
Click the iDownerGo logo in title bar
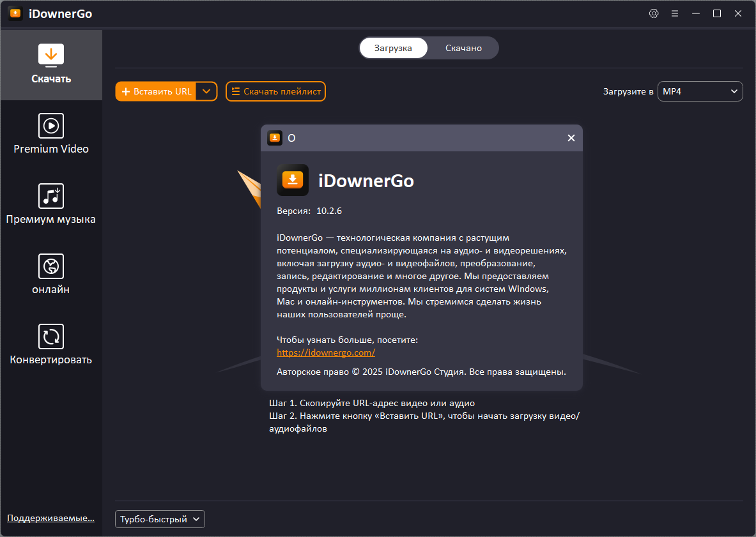(15, 13)
